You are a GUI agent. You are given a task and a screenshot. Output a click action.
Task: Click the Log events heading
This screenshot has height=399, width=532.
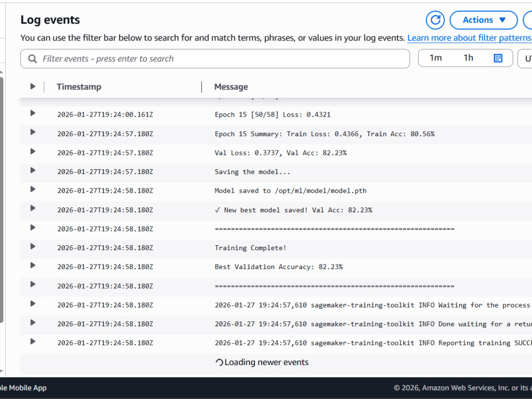(x=50, y=20)
